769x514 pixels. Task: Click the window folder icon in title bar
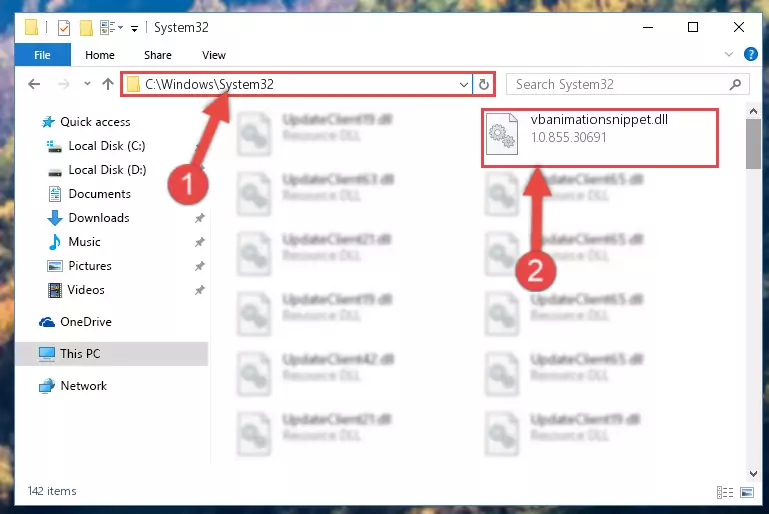pyautogui.click(x=31, y=27)
